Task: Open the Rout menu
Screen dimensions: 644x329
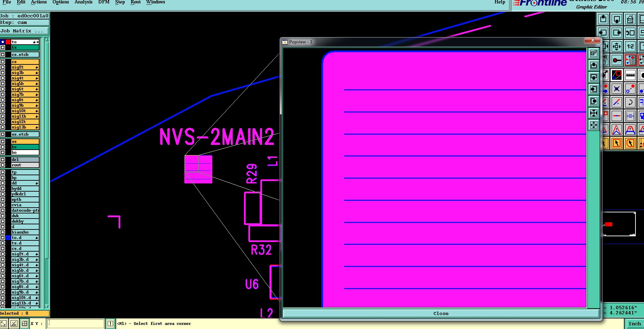Action: (x=136, y=2)
